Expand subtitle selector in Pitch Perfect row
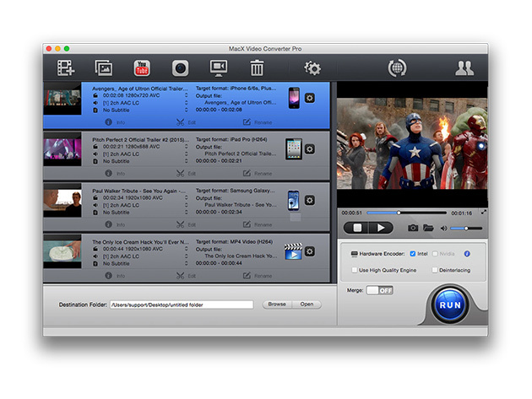The width and height of the screenshot is (532, 399). pyautogui.click(x=187, y=161)
